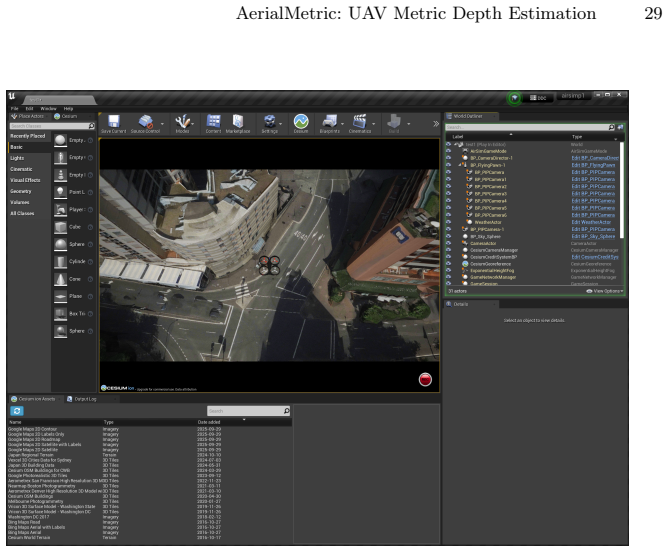This screenshot has height=552, width=668.
Task: Select the Lights category
Action: pyautogui.click(x=17, y=158)
